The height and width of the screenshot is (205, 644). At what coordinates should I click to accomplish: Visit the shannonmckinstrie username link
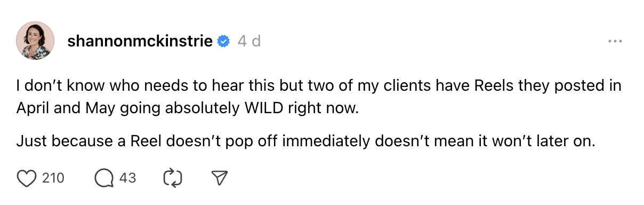coord(140,41)
